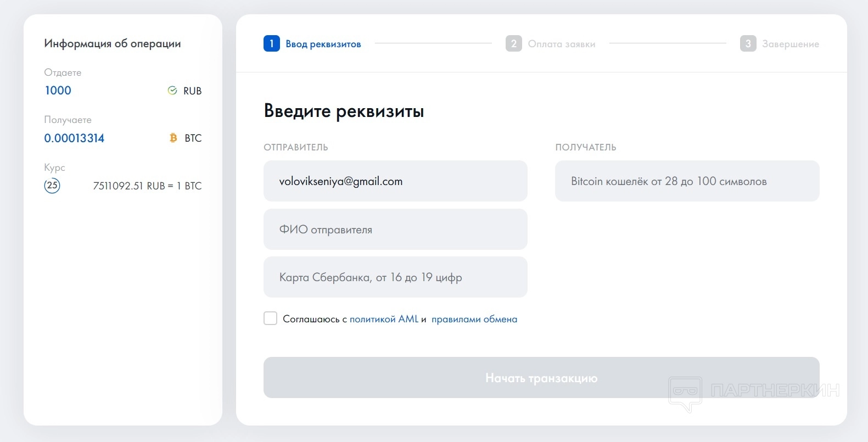868x442 pixels.
Task: Go to the «Оплата заявки» step
Action: click(561, 44)
